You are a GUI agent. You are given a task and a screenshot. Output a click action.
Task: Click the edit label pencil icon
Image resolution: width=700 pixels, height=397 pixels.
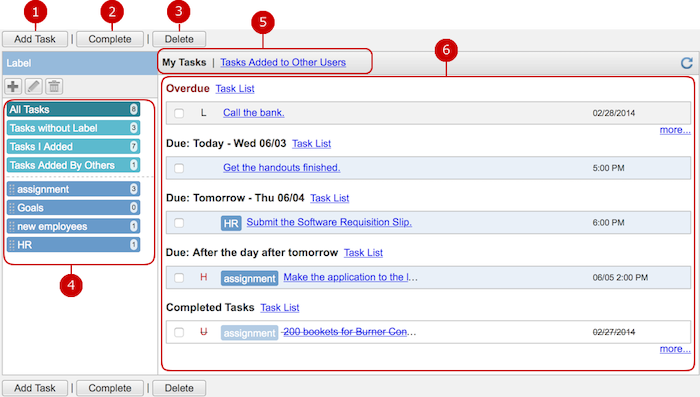coord(33,86)
